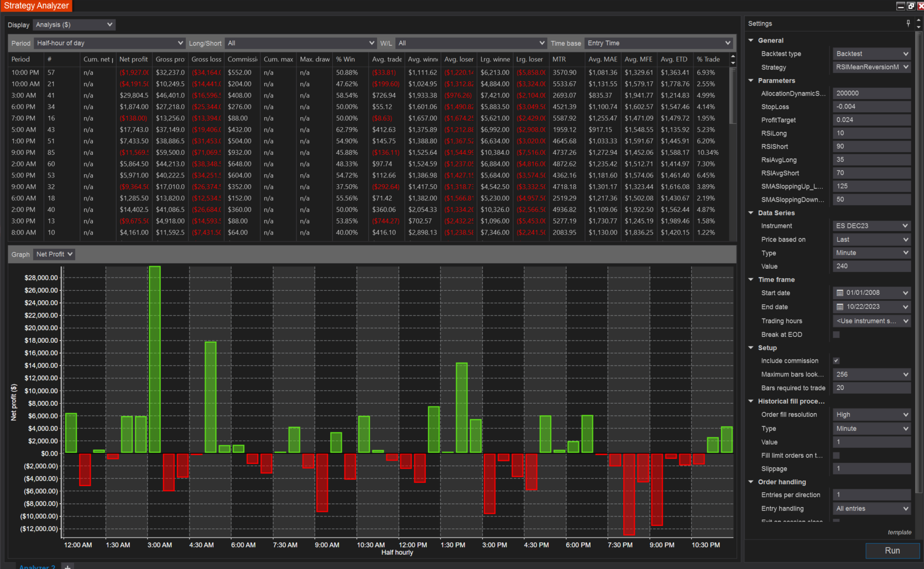Open the Instrument ES DEC23 dropdown
Viewport: 924px width, 569px height.
(872, 226)
